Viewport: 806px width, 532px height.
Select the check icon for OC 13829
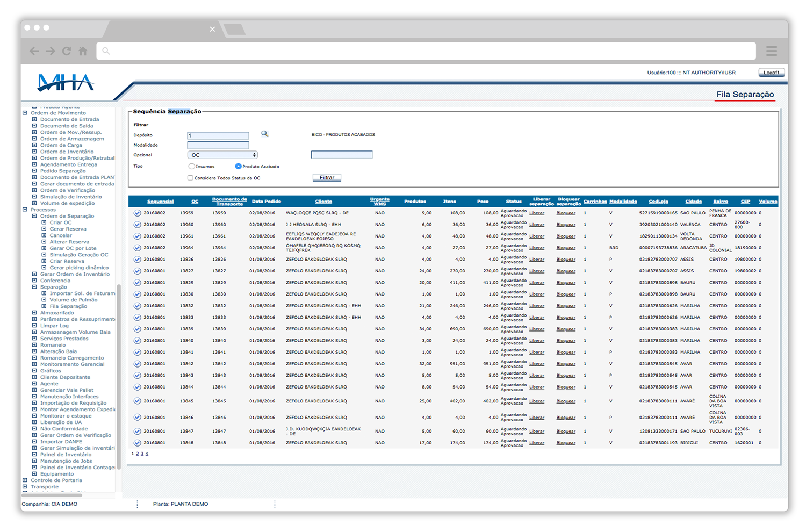[138, 283]
